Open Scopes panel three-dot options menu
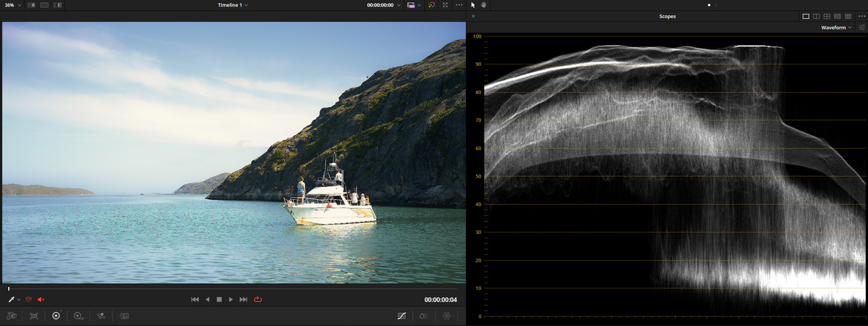Screen dimensions: 868x326 pos(861,16)
